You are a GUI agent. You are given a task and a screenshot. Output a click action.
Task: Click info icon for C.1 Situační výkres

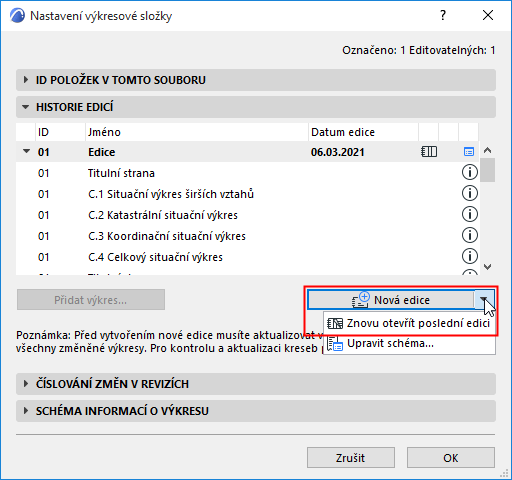tap(469, 194)
